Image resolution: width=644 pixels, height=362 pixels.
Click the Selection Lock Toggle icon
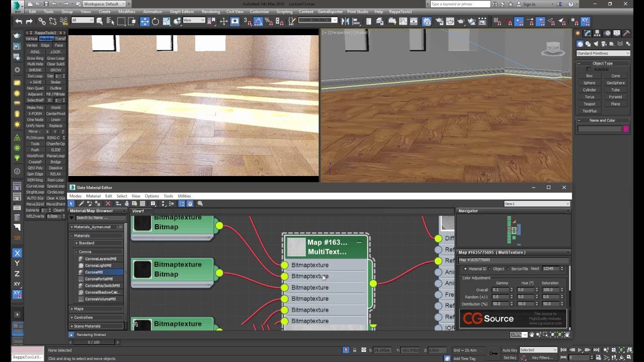(355, 350)
